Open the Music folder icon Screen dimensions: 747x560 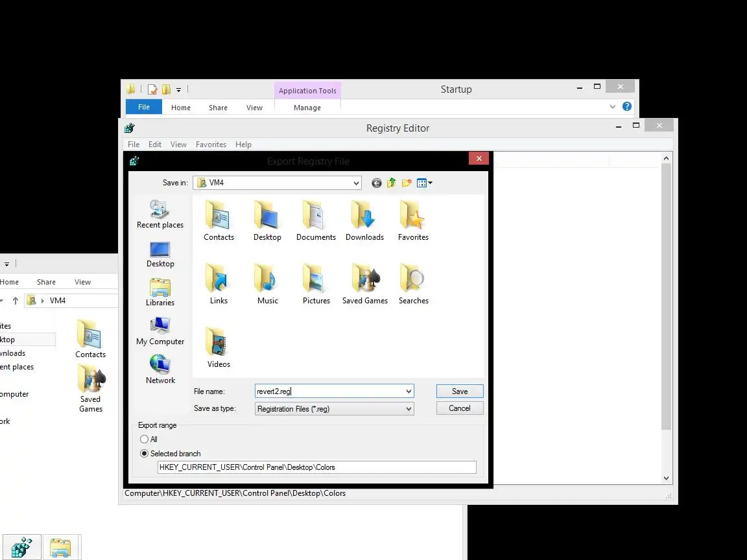click(267, 284)
